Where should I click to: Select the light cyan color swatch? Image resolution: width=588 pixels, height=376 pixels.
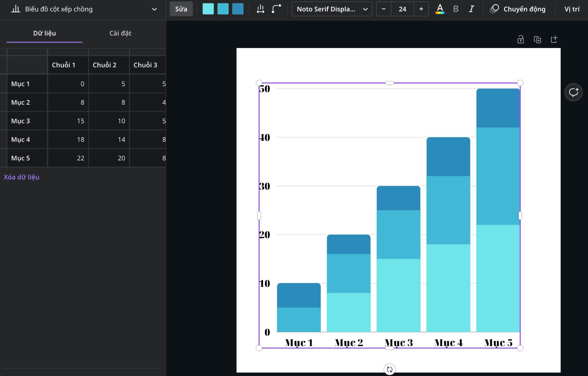[x=208, y=9]
